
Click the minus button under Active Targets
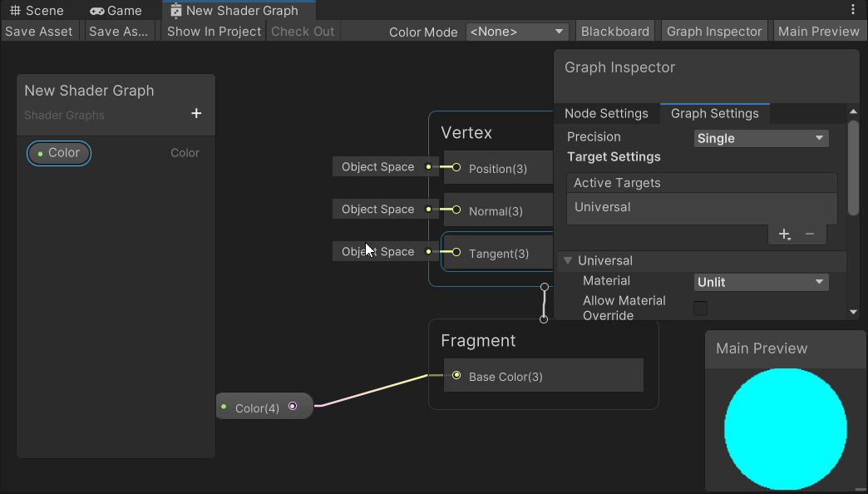[809, 235]
